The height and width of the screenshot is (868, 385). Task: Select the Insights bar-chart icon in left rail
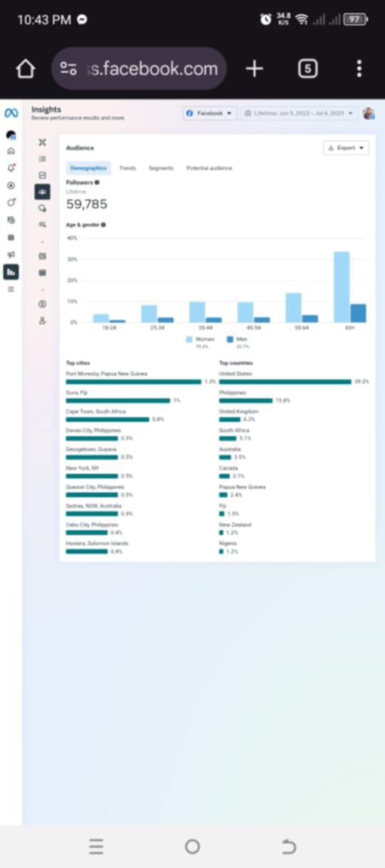(11, 272)
